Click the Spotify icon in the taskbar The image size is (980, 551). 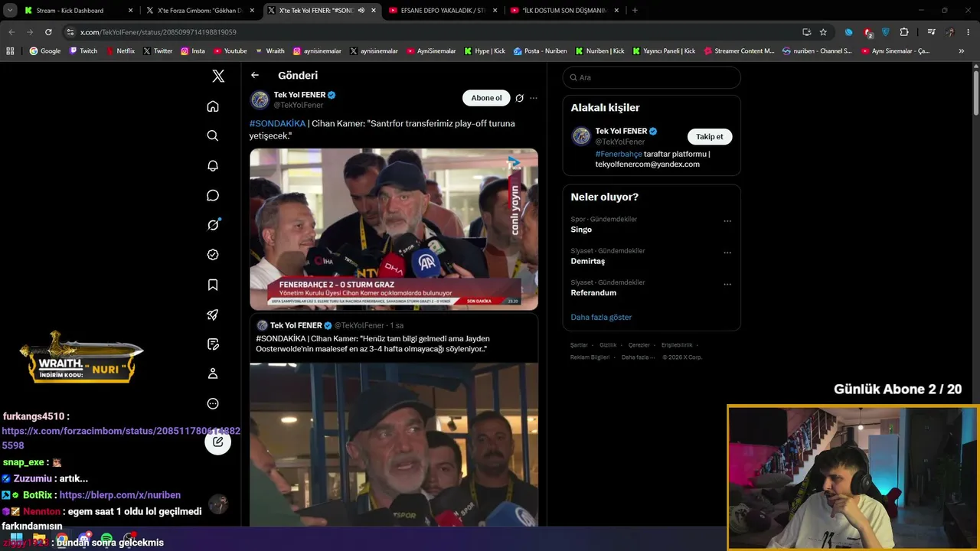pyautogui.click(x=106, y=539)
